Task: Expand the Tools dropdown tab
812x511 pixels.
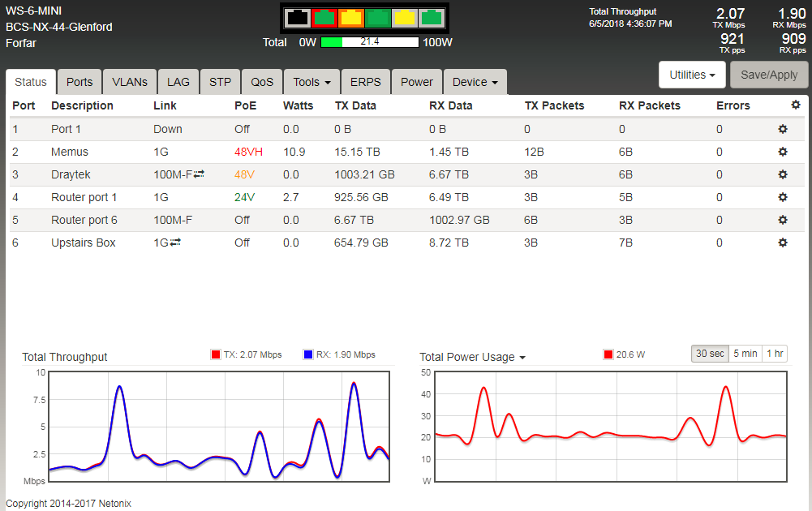Action: [311, 82]
